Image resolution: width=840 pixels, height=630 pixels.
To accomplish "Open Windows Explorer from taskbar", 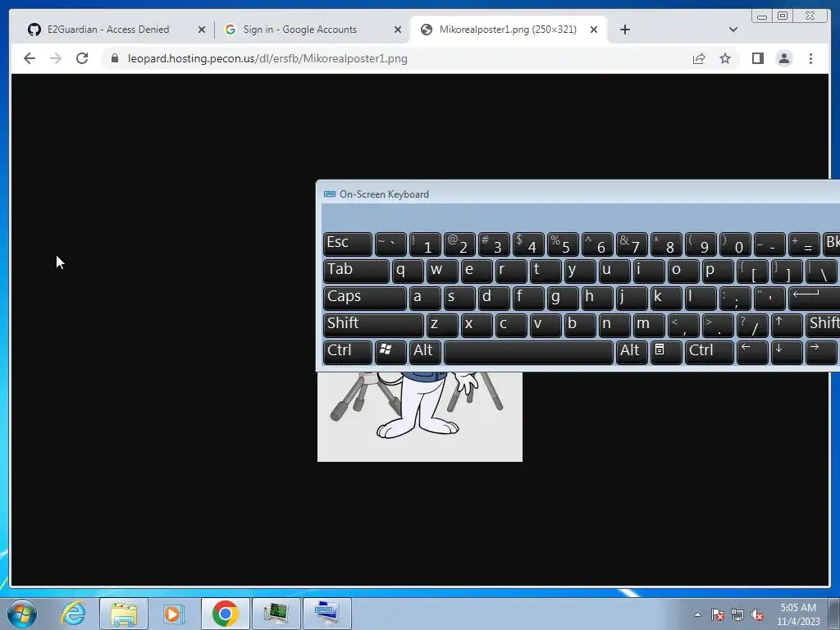I will tap(123, 614).
